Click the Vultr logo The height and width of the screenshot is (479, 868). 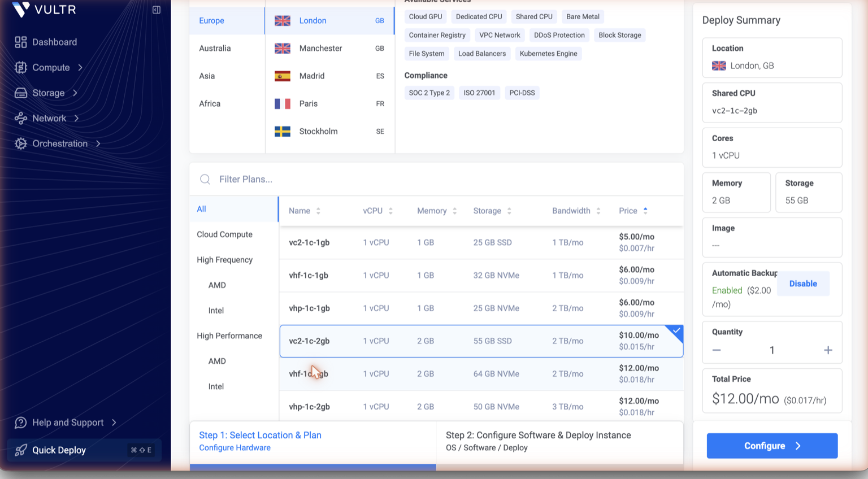click(x=44, y=9)
